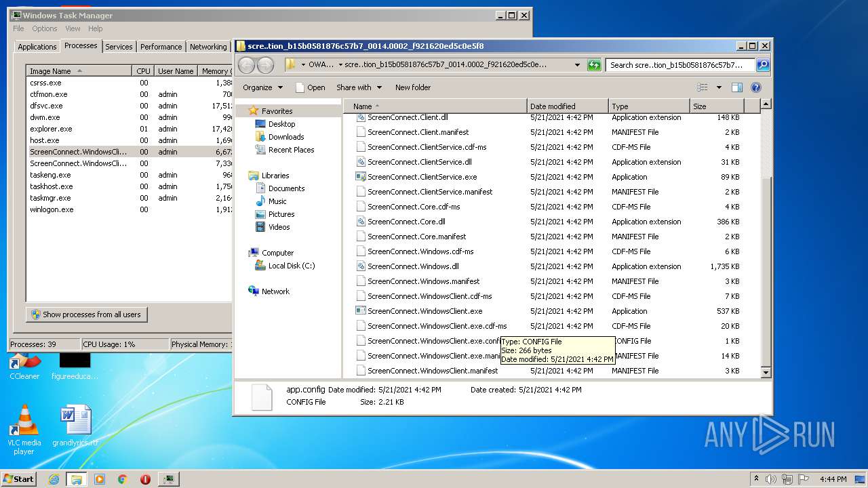Click the search magnifier icon in Explorer

[x=763, y=65]
